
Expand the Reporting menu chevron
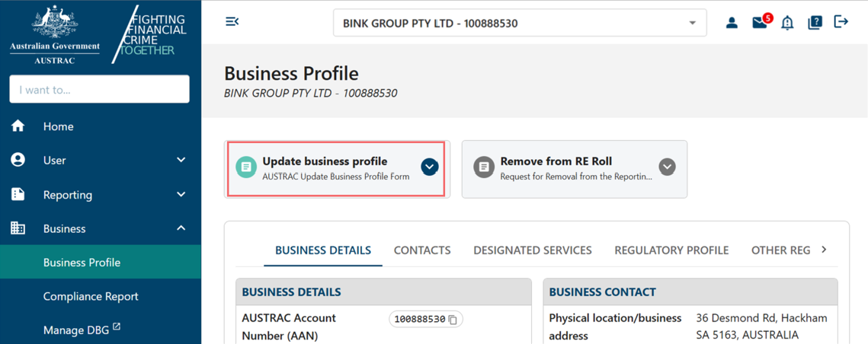[x=181, y=195]
